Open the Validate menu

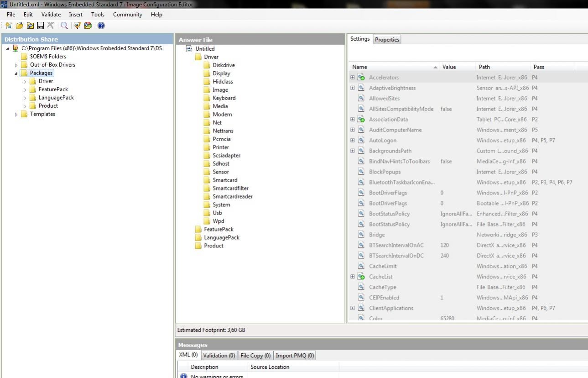[x=51, y=14]
